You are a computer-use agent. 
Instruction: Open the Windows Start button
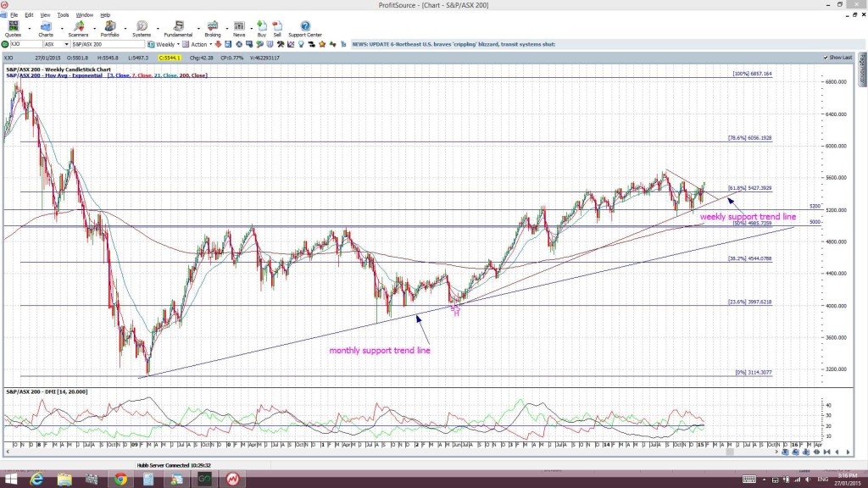click(x=10, y=480)
